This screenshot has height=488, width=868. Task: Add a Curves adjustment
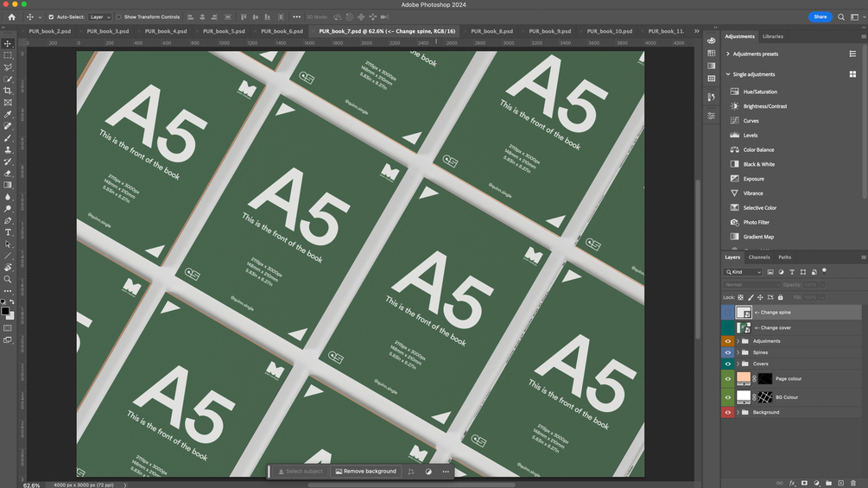(751, 121)
